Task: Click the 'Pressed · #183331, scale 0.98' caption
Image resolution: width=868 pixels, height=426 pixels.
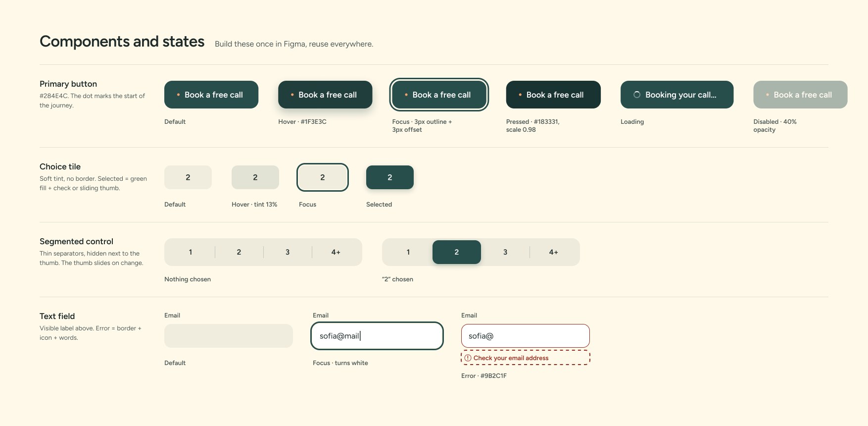Action: click(x=533, y=125)
